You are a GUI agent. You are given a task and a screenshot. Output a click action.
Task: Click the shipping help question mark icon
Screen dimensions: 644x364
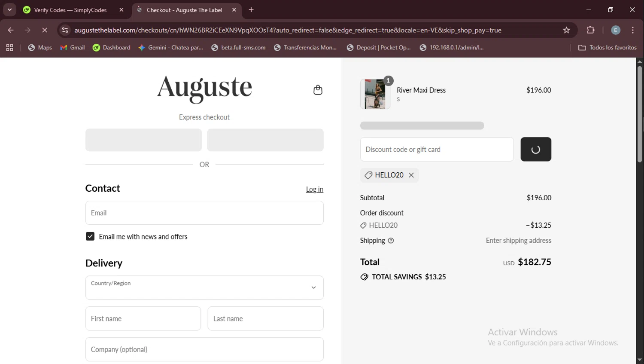coord(391,241)
